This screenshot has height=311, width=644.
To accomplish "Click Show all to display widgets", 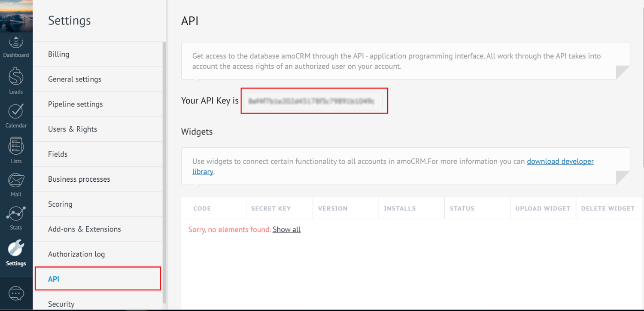I will tap(286, 229).
